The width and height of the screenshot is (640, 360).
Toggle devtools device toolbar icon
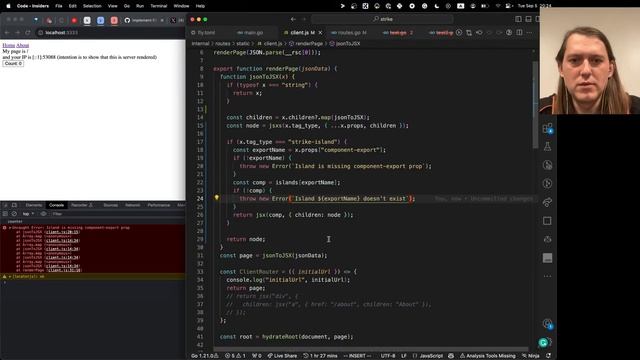pos(14,205)
